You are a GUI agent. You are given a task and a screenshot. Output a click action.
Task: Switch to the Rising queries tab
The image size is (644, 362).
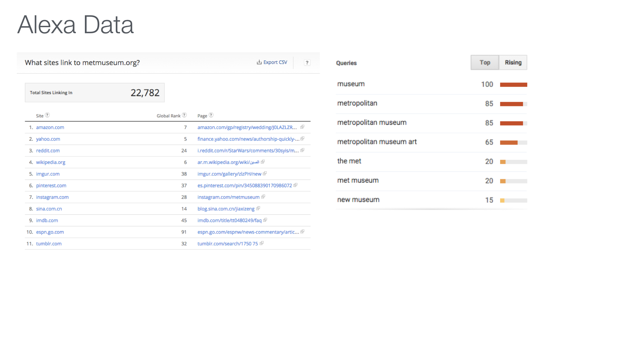513,62
